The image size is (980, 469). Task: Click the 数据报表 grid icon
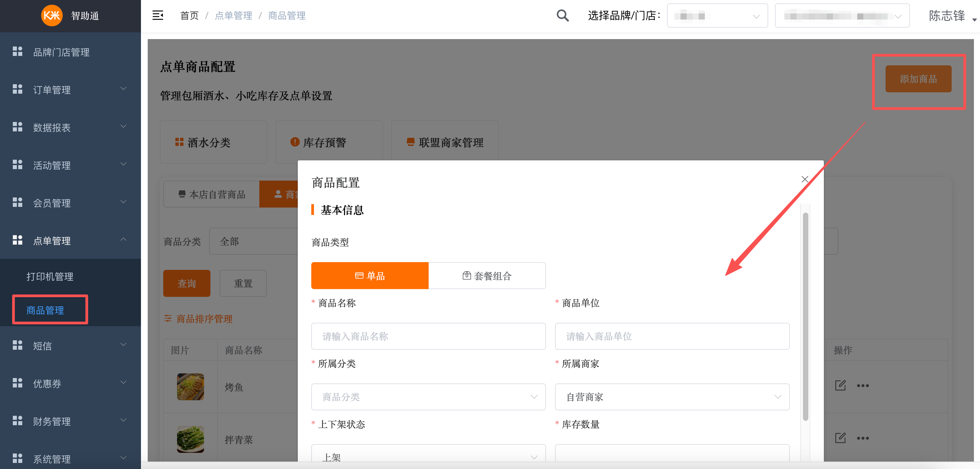(x=18, y=127)
